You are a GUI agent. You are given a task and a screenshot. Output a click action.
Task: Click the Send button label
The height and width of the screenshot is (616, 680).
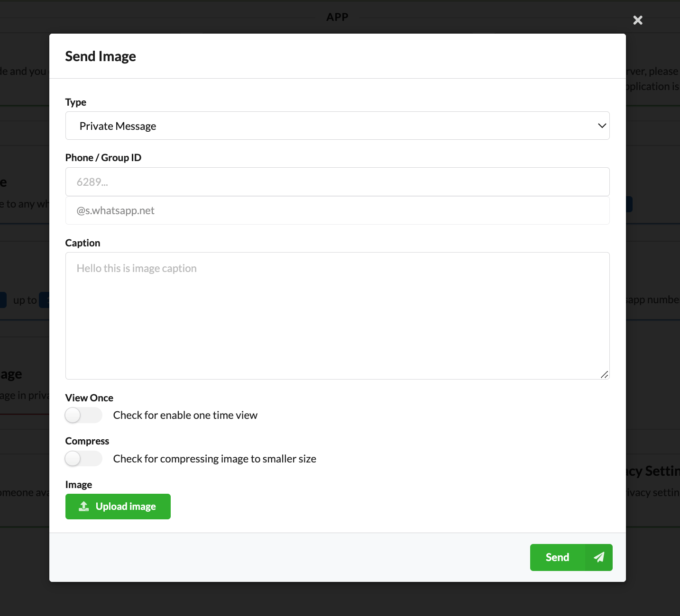pos(557,557)
